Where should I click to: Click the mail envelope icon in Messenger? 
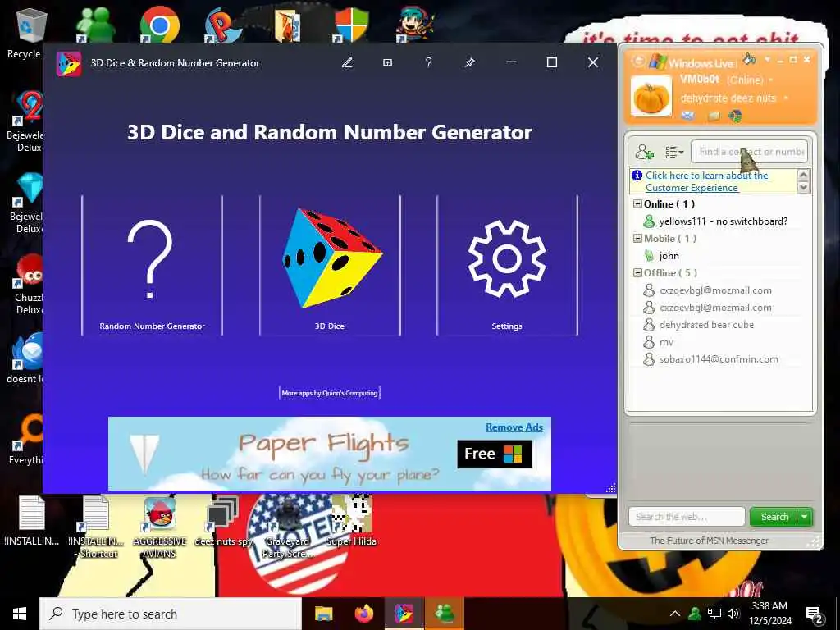tap(688, 115)
